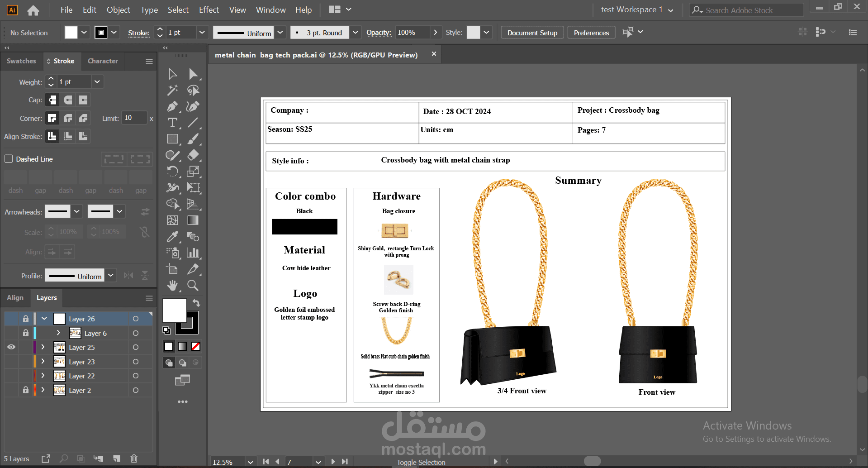Image resolution: width=868 pixels, height=468 pixels.
Task: Select the Eraser tool
Action: (x=193, y=155)
